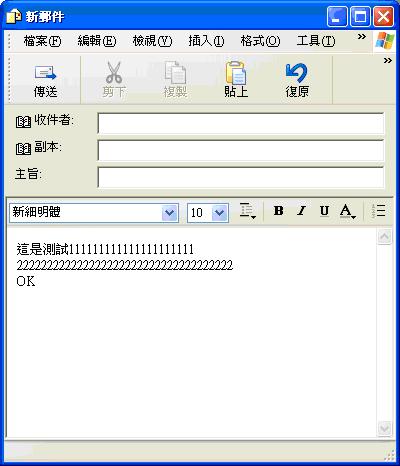Toggle Underline formatting button
Viewport: 400px width, 466px height.
tap(324, 211)
